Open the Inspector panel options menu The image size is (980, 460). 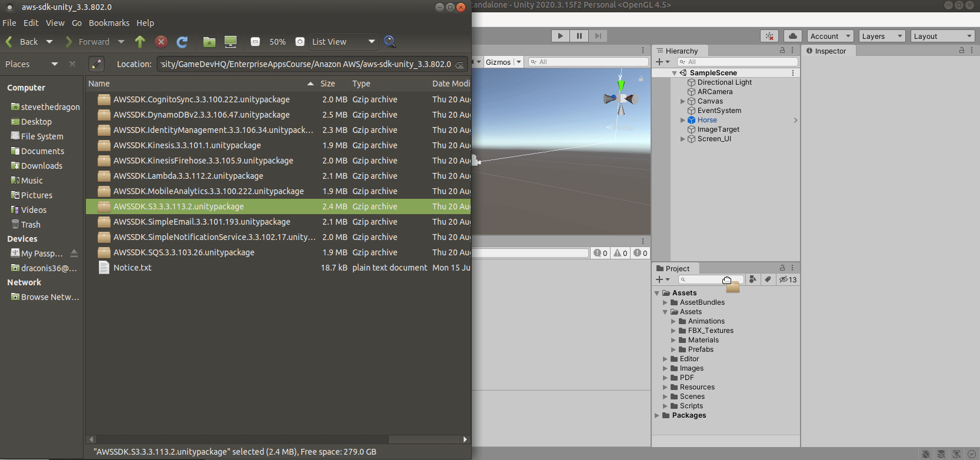[972, 51]
